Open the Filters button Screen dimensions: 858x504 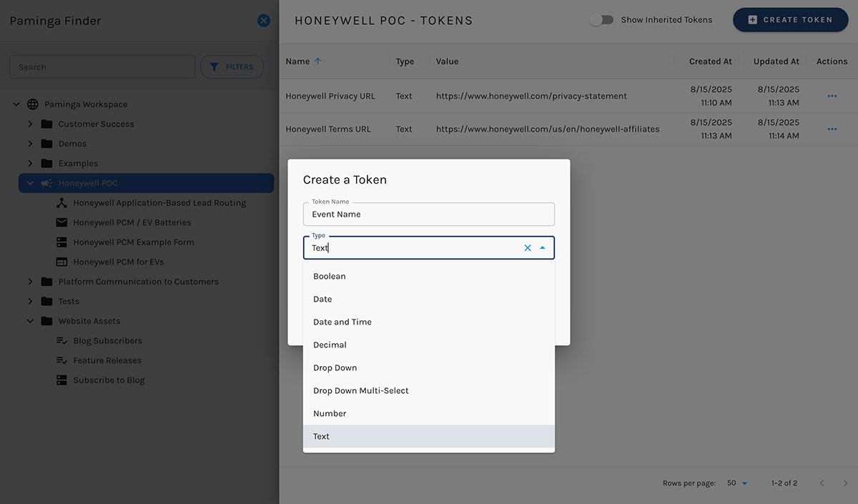pos(232,66)
